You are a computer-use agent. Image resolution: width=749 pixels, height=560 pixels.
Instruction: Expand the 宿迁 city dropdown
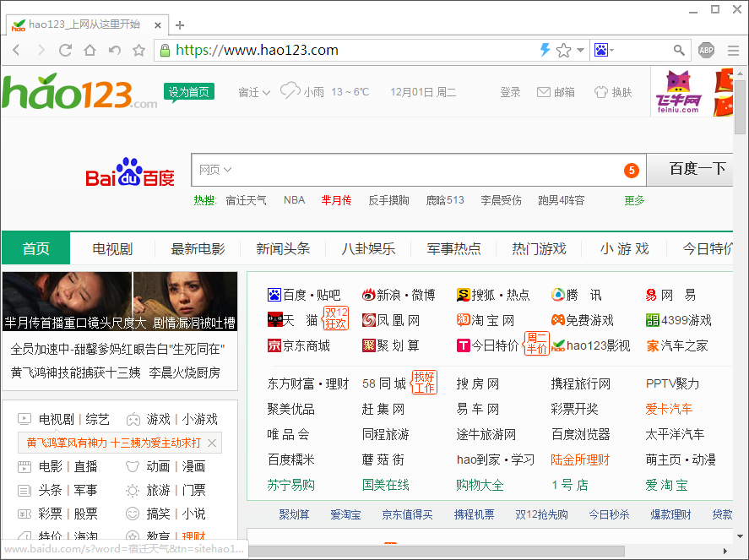[x=254, y=92]
